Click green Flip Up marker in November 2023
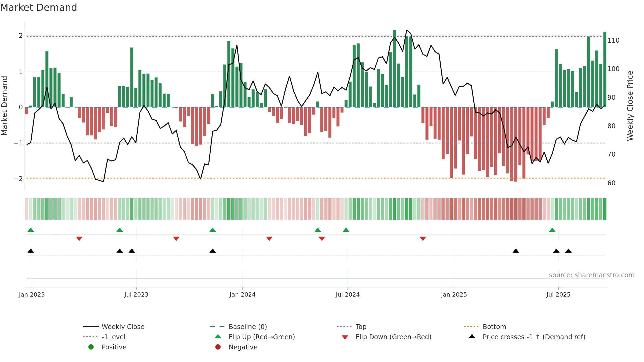Viewport: 644px width, 362px height. (213, 230)
